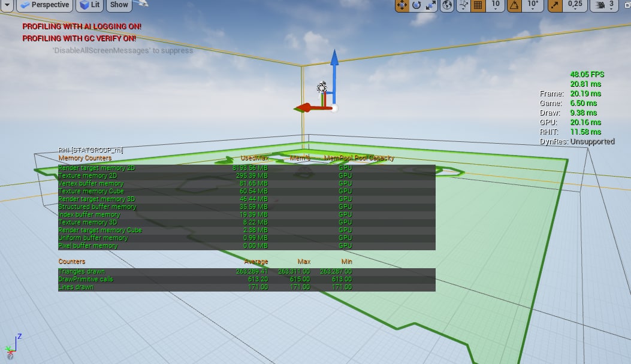Image resolution: width=631 pixels, height=364 pixels.
Task: Click the '263,311.00' max triangles value
Action: pos(294,272)
